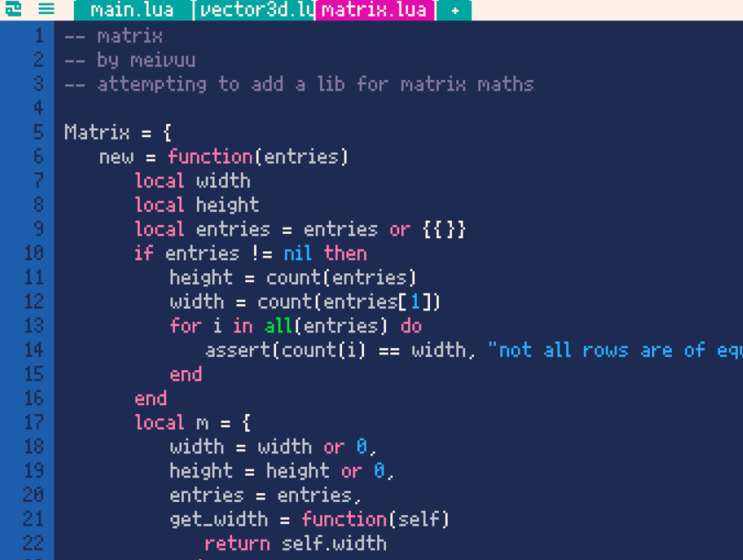Click "height = count(entries)" line
The width and height of the screenshot is (743, 560).
click(x=293, y=278)
